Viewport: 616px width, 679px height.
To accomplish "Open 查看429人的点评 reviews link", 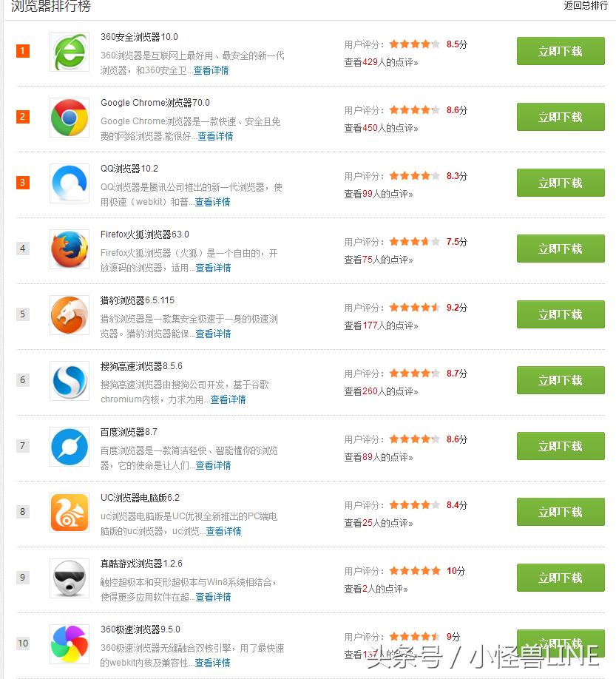I will click(381, 63).
